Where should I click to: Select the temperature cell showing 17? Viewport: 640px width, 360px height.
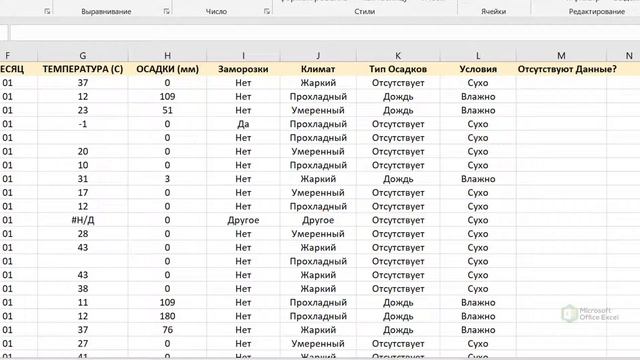[x=83, y=193]
